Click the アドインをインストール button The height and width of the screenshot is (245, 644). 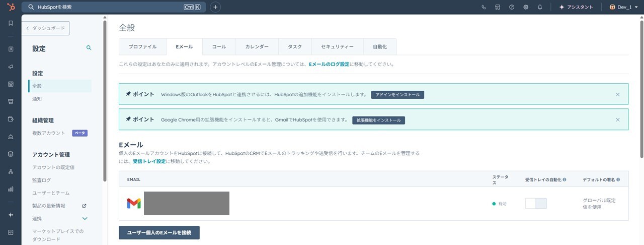click(x=397, y=95)
